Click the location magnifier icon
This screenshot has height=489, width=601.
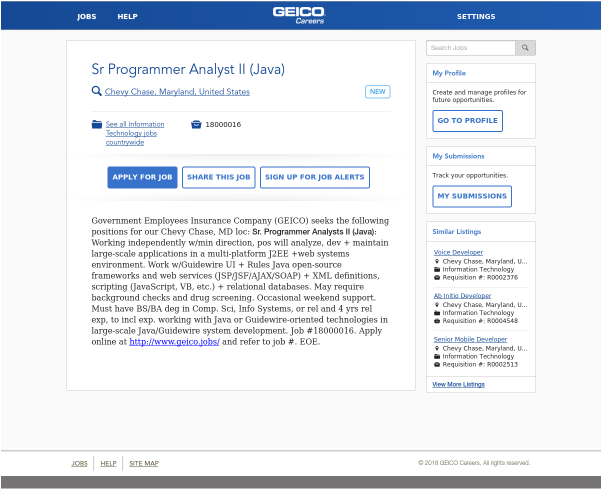97,91
